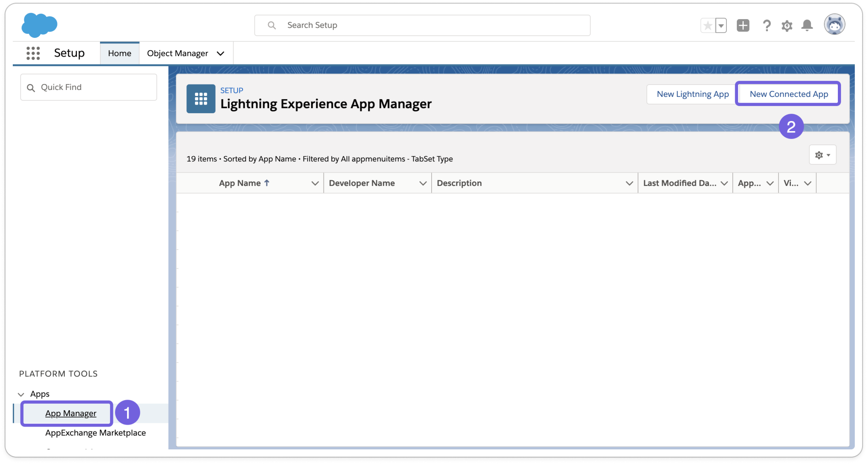Sort by App Name column header
868x464 pixels.
240,183
